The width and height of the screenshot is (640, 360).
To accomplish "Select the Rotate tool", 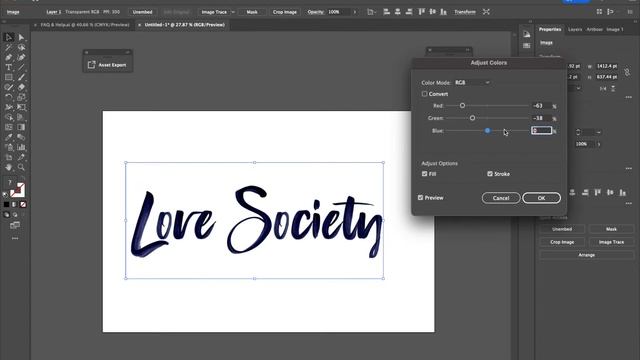I will [x=9, y=97].
